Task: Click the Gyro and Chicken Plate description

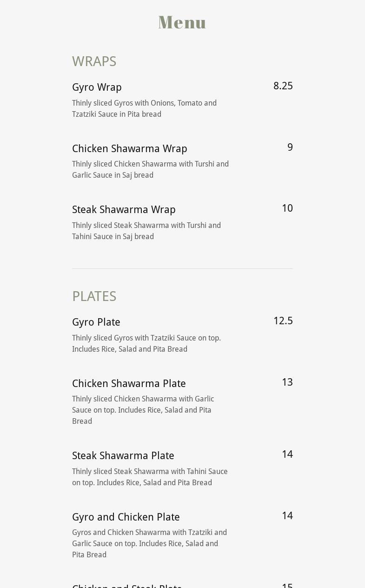Action: coord(149,543)
